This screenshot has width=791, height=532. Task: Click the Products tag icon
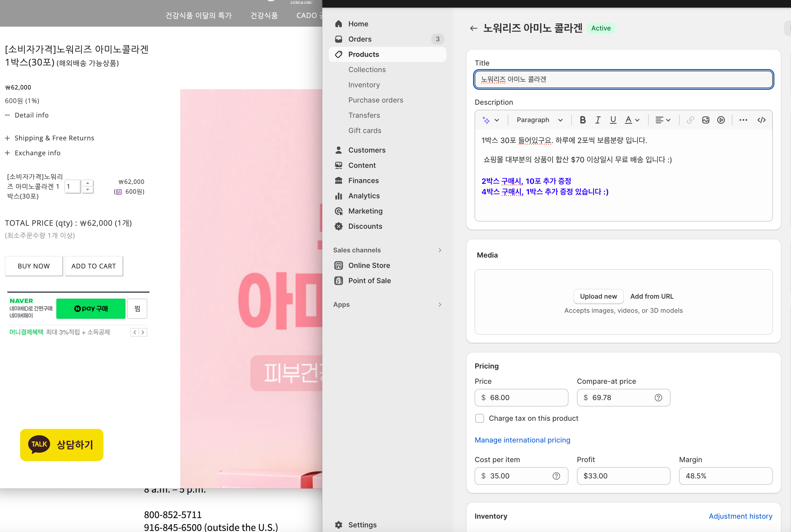click(338, 54)
